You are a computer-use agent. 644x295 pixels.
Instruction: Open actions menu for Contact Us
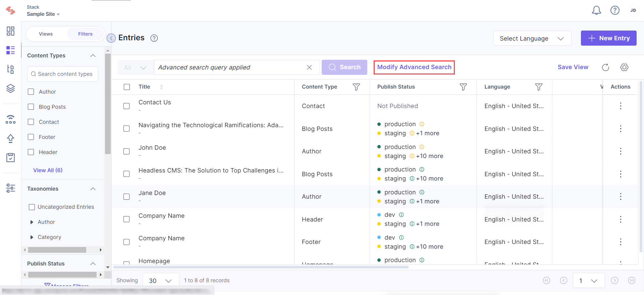621,106
